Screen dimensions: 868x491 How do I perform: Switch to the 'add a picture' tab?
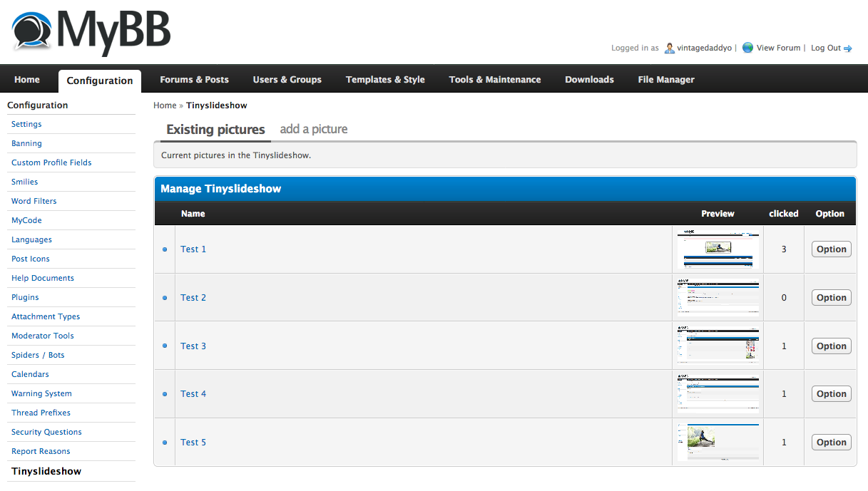tap(314, 129)
